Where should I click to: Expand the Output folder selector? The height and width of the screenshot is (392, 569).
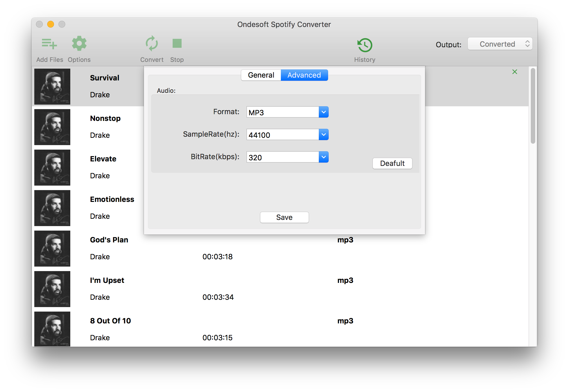[499, 43]
